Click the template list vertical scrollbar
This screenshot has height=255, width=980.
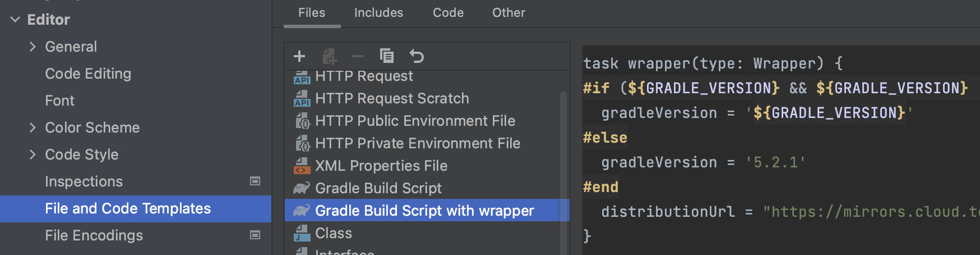point(563,169)
